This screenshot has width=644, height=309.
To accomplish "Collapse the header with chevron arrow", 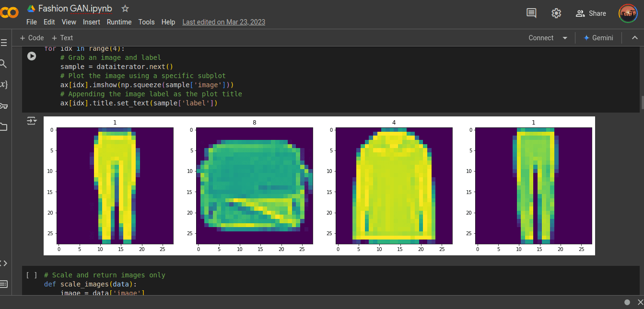I will coord(634,38).
